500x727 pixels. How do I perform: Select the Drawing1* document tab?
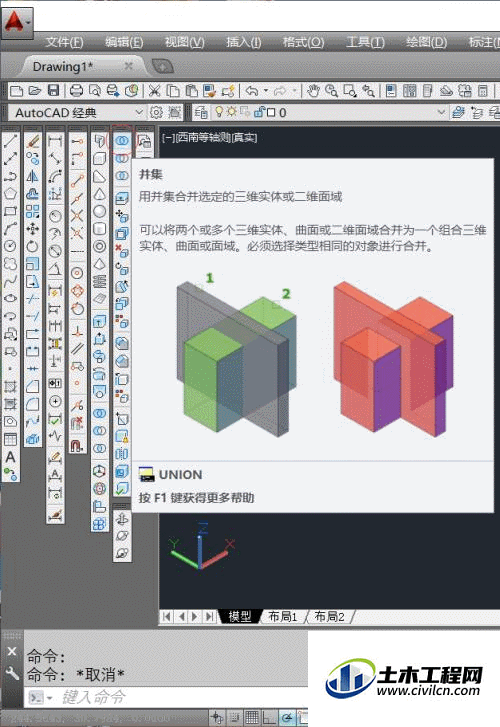[x=62, y=67]
